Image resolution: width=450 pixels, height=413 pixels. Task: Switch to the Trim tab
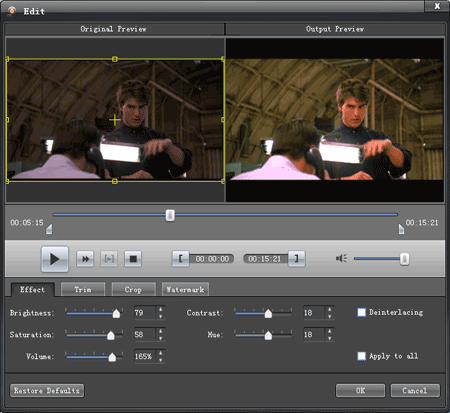tap(83, 290)
